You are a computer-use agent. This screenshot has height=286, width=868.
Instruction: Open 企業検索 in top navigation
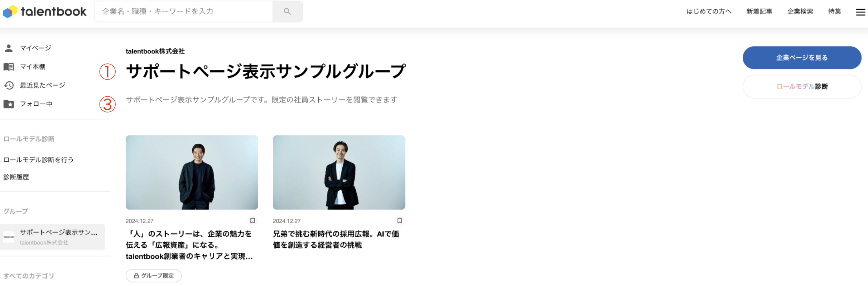click(800, 11)
